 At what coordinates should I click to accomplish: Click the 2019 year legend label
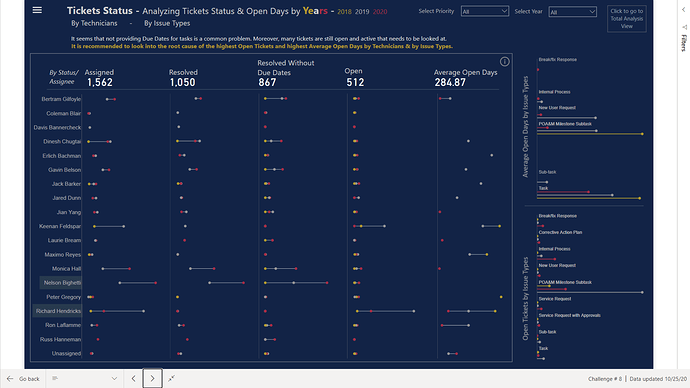(362, 12)
